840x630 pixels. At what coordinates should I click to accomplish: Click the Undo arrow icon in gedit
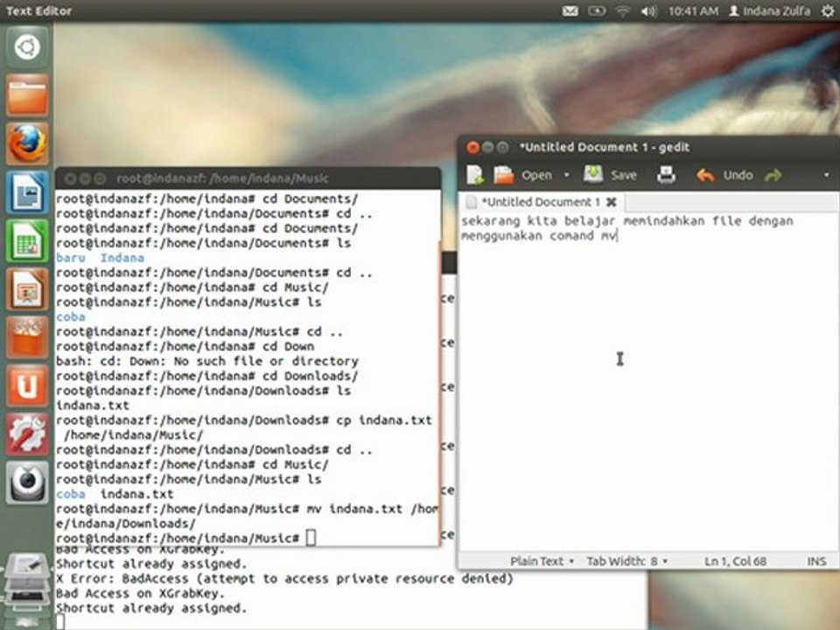[x=705, y=175]
